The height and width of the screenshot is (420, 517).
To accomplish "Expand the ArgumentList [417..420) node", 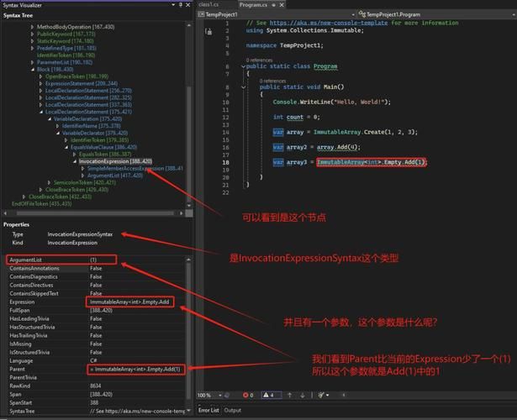I will tap(83, 175).
